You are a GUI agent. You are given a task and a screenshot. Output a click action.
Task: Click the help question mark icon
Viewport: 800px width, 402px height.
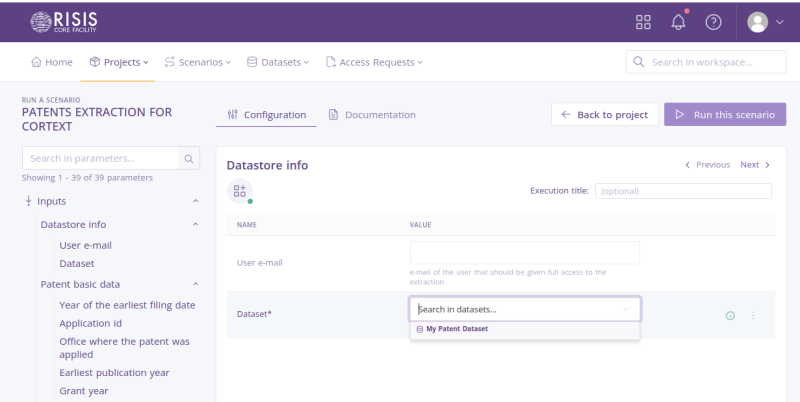point(713,22)
